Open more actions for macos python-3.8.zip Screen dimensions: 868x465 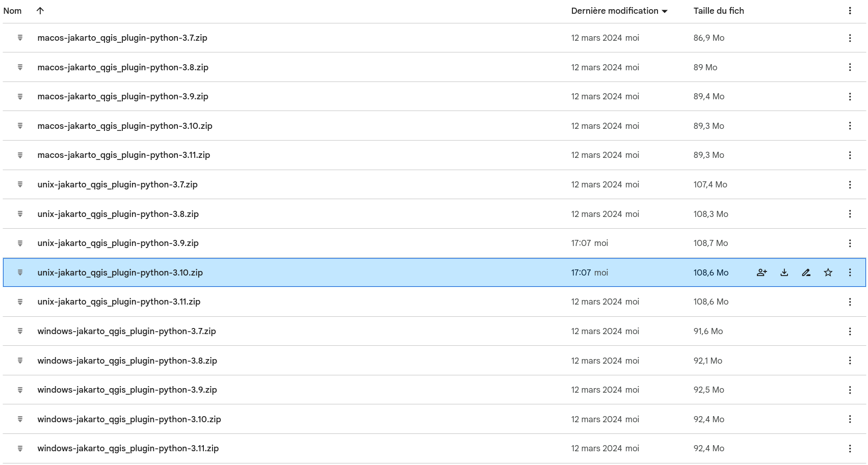click(x=850, y=67)
